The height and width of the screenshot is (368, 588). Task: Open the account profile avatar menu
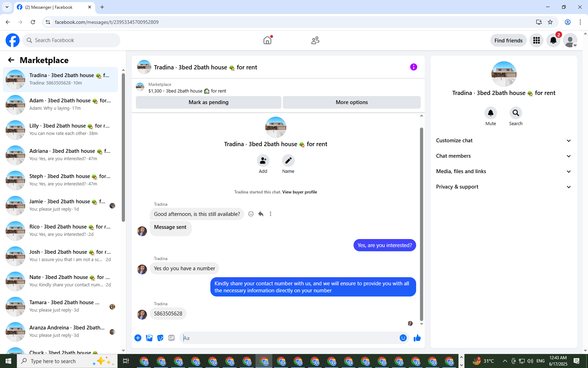(x=570, y=40)
